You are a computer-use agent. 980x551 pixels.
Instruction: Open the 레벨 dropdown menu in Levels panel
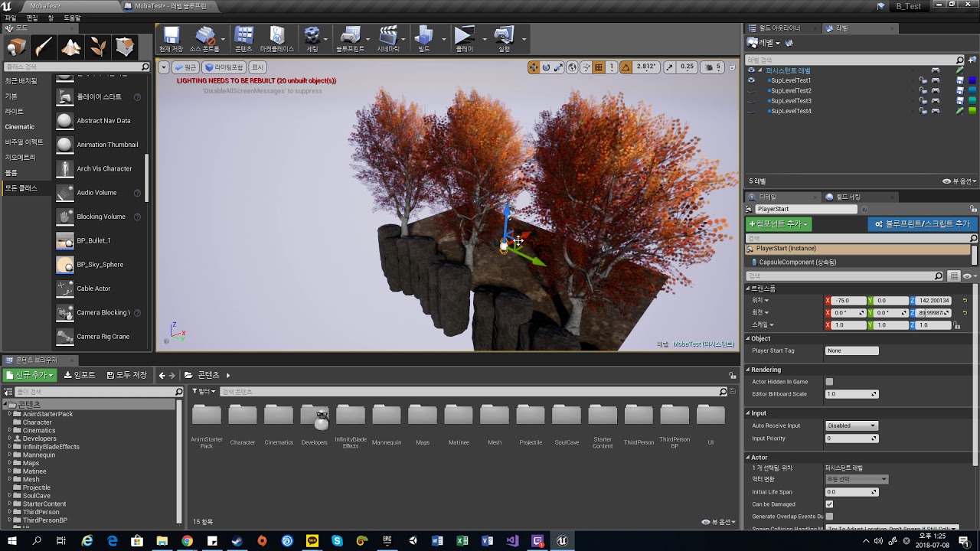(x=765, y=43)
